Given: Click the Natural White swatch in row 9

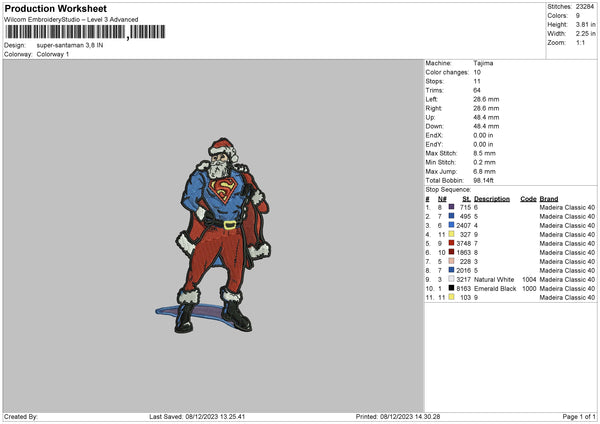Looking at the screenshot, I should click(x=451, y=279).
